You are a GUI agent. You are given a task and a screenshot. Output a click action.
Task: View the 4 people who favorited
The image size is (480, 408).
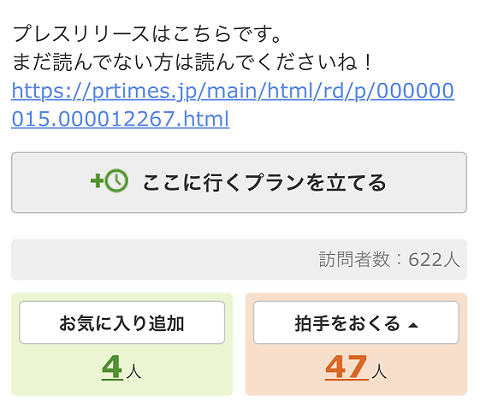click(x=112, y=367)
